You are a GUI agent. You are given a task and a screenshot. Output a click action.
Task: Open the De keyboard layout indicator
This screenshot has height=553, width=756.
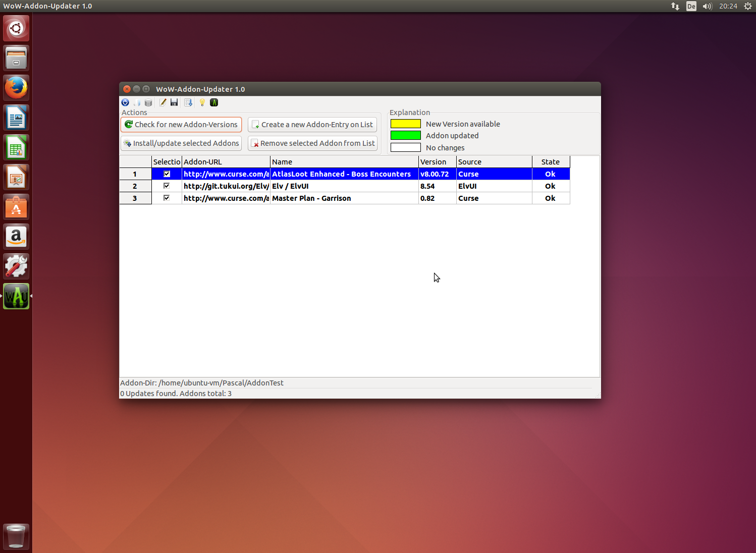pos(691,6)
